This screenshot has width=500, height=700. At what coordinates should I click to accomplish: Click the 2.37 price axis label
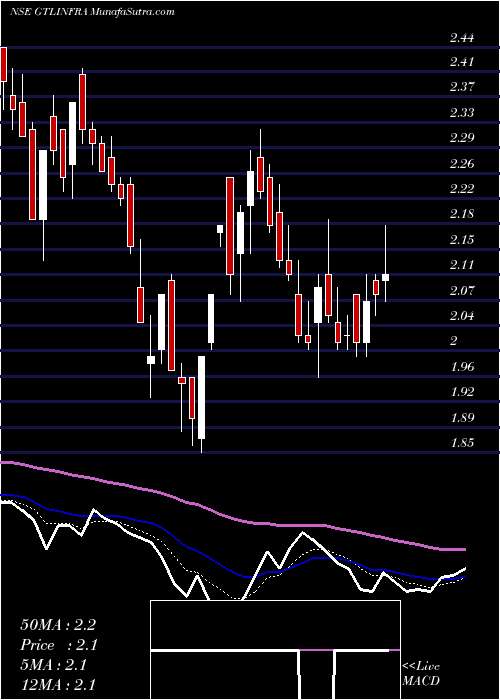click(x=462, y=86)
